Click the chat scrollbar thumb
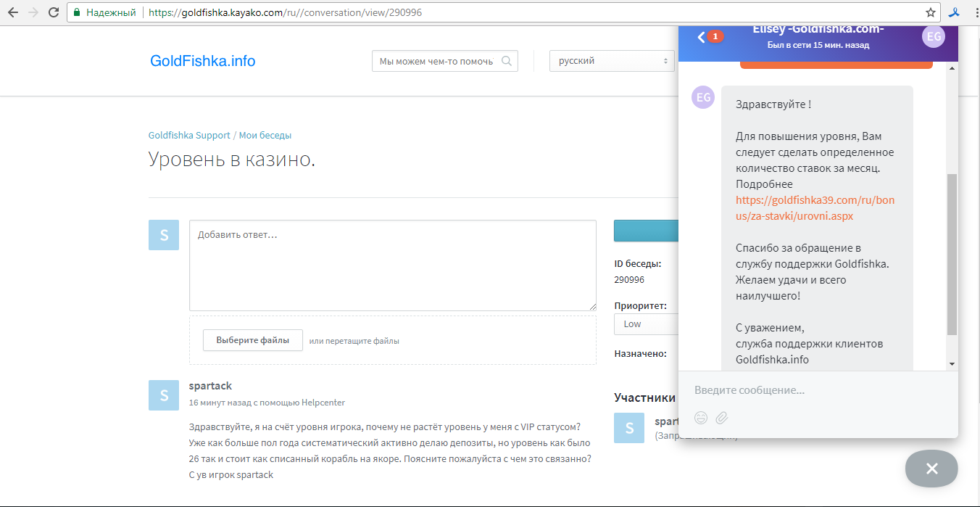 pyautogui.click(x=952, y=255)
